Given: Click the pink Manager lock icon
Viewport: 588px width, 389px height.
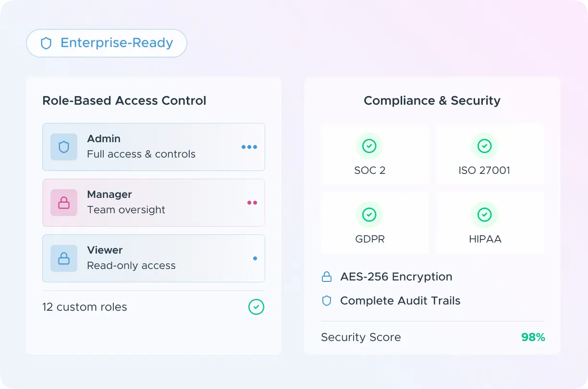Looking at the screenshot, I should click(64, 203).
